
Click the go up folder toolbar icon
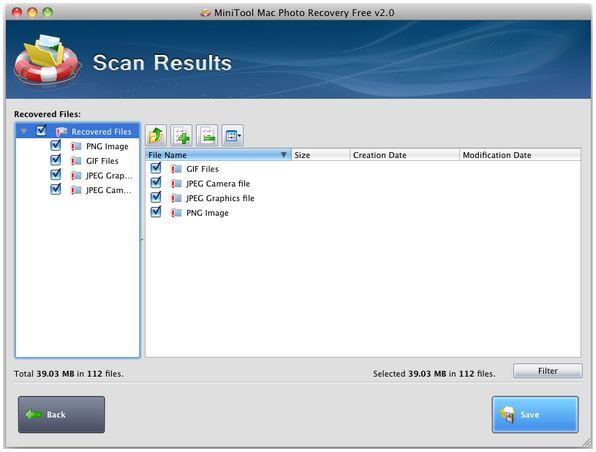[x=156, y=135]
